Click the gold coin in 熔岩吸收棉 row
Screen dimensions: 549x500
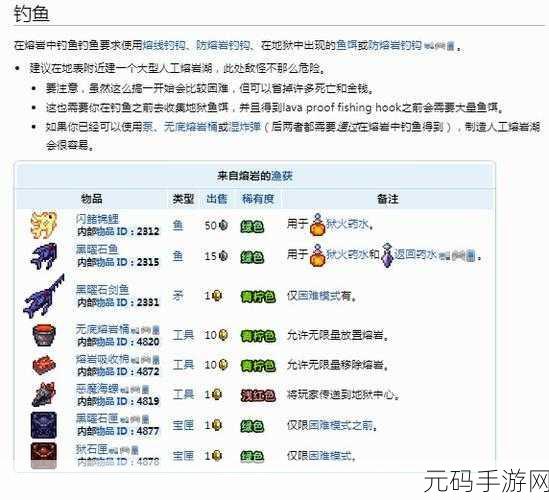click(223, 365)
